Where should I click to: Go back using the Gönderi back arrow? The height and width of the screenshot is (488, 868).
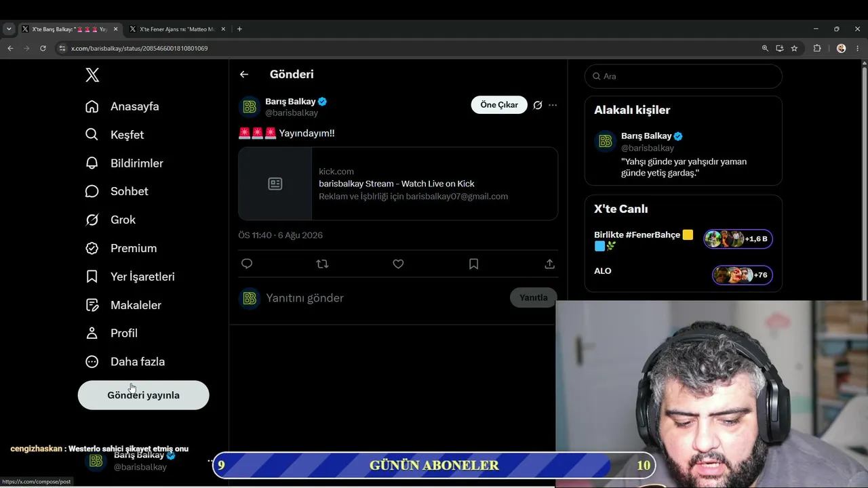click(244, 75)
